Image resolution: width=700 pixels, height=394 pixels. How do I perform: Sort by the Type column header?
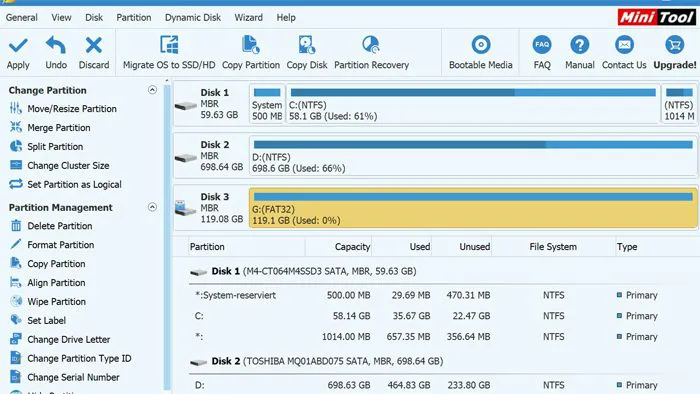click(x=657, y=247)
